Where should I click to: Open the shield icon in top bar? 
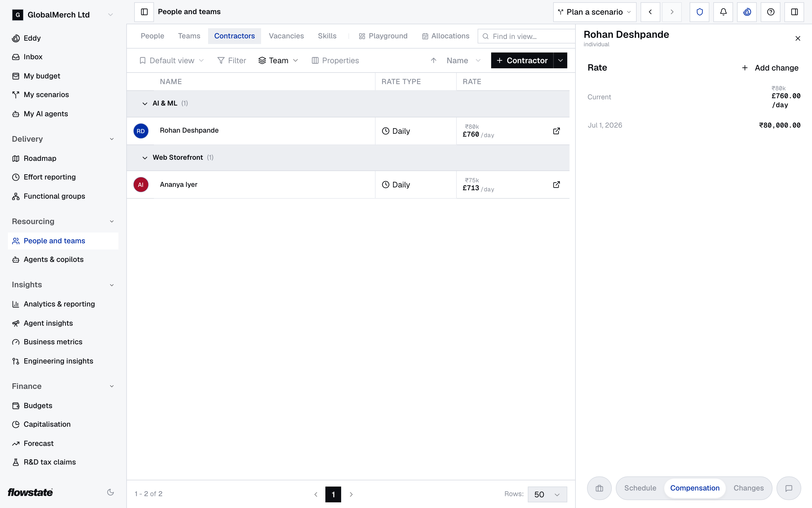coord(699,12)
